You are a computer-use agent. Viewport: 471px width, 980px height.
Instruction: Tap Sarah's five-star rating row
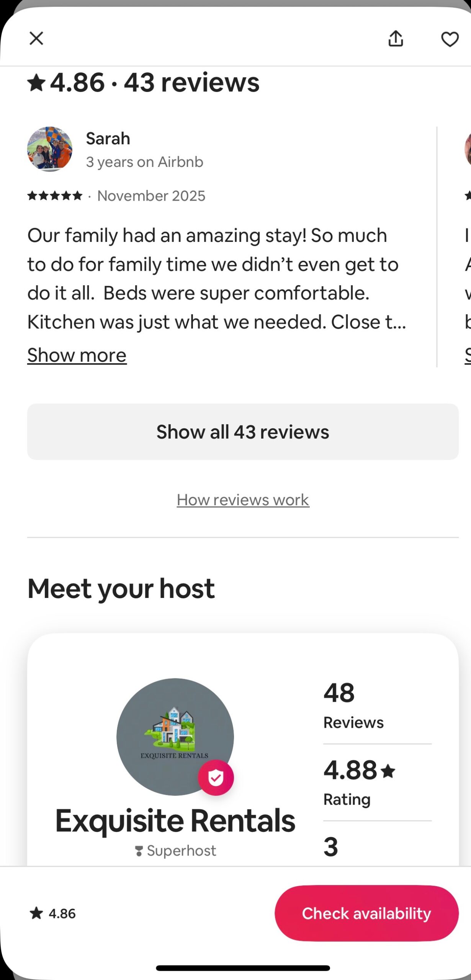[55, 196]
